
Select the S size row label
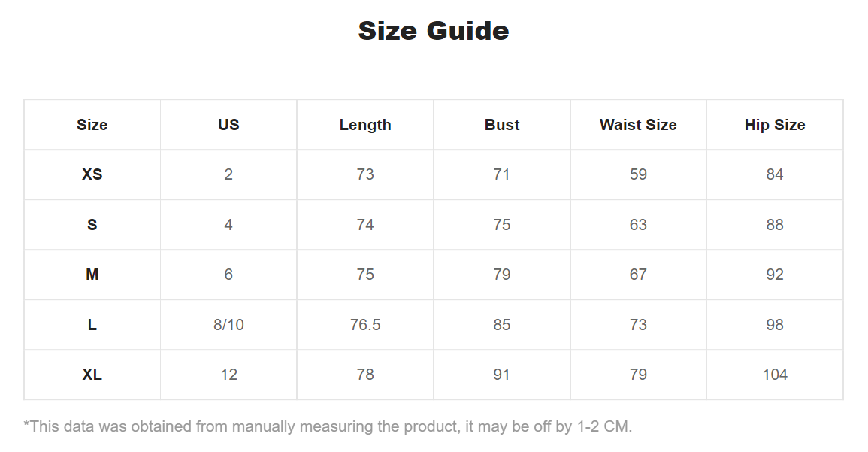(x=92, y=224)
